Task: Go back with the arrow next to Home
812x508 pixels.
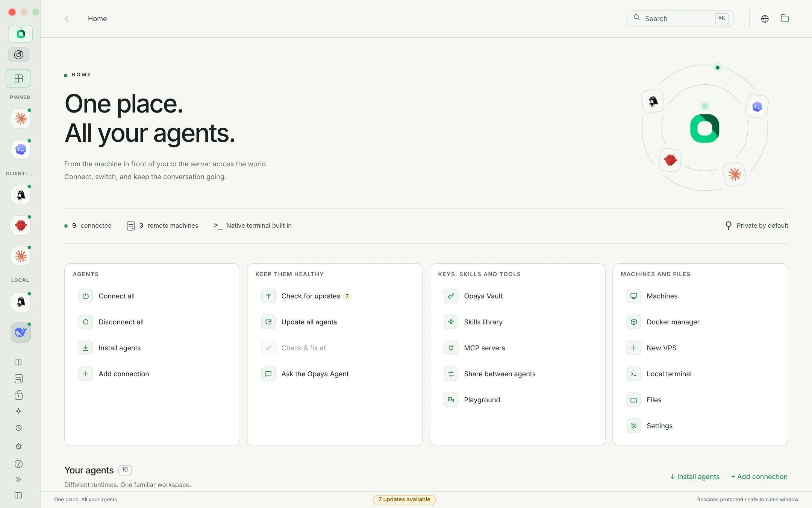Action: [67, 19]
